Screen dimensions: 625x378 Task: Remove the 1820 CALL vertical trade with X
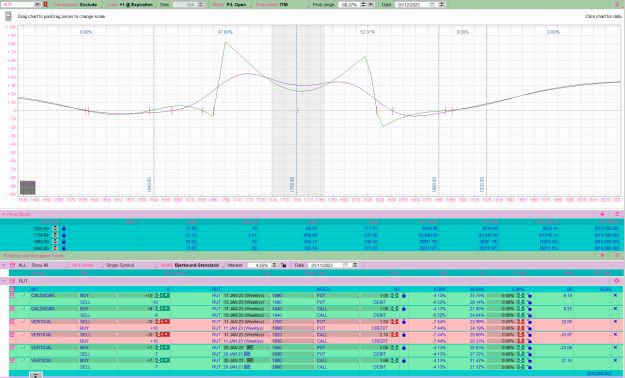[x=615, y=335]
